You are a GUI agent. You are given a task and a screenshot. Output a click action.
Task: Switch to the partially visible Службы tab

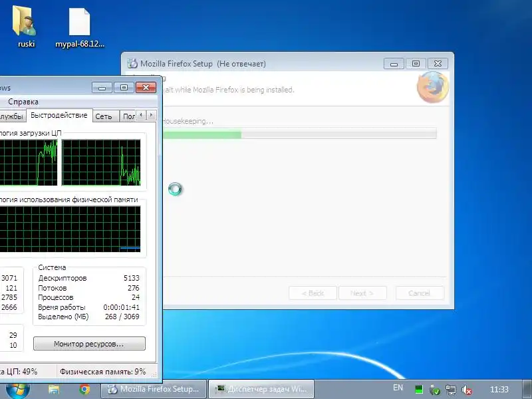click(12, 116)
